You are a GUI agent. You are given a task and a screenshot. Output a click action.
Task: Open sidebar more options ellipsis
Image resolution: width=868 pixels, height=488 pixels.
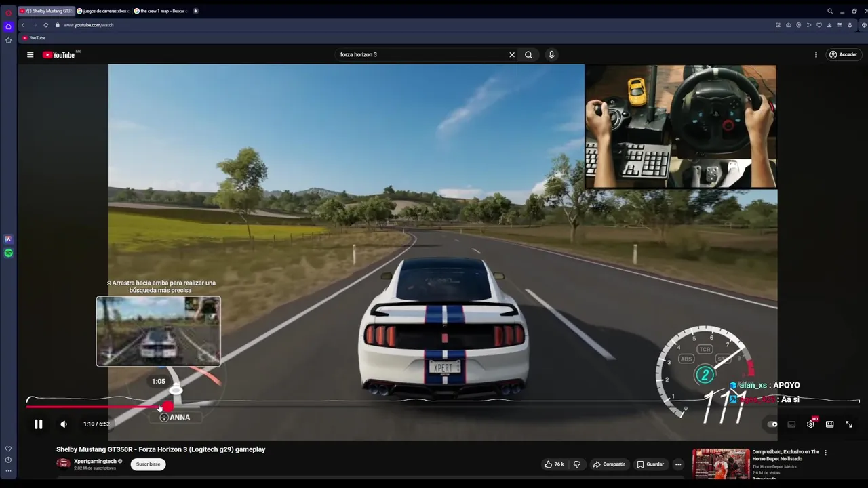[x=8, y=471]
